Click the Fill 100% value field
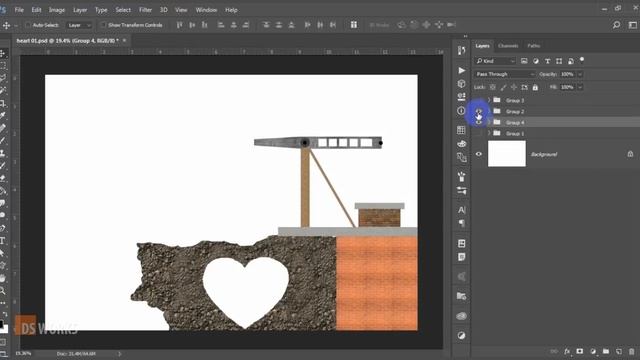This screenshot has height=360, width=640. [567, 87]
